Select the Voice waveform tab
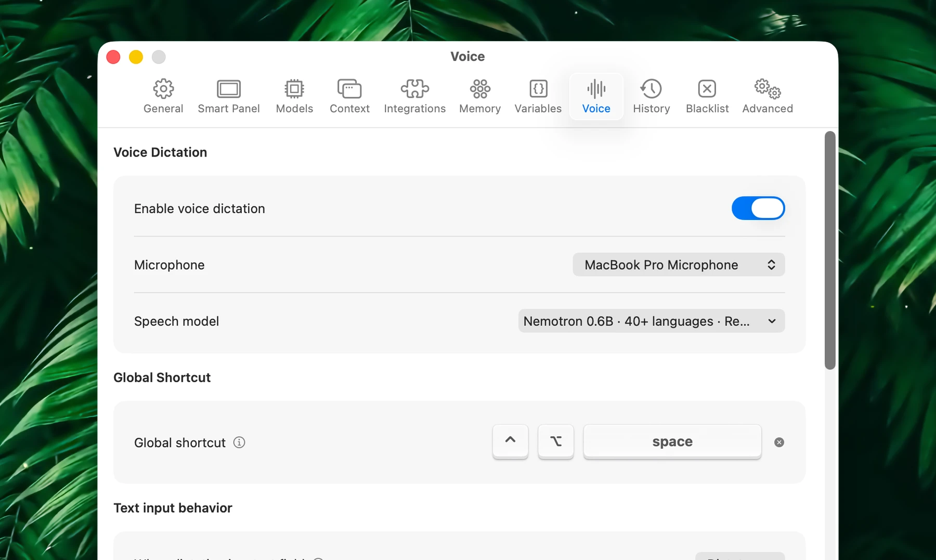The image size is (936, 560). pyautogui.click(x=596, y=97)
